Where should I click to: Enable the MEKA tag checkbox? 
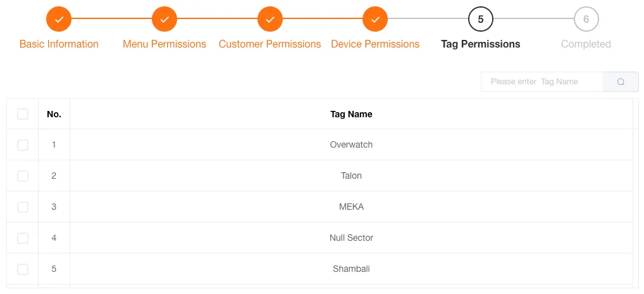[23, 207]
